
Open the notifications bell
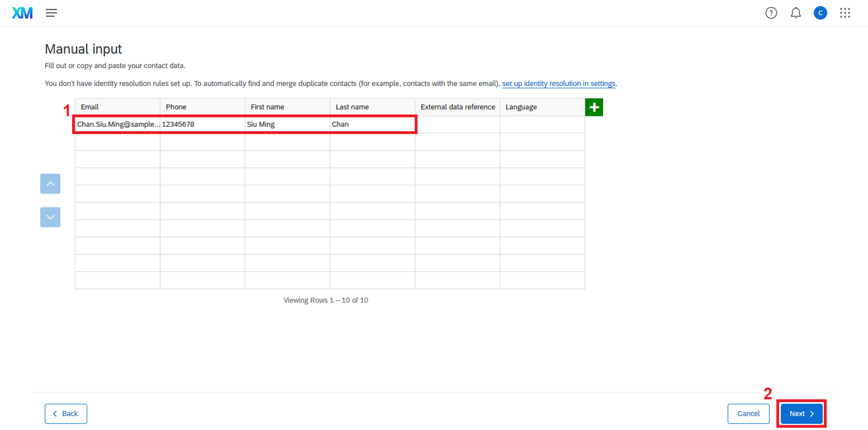pos(796,13)
